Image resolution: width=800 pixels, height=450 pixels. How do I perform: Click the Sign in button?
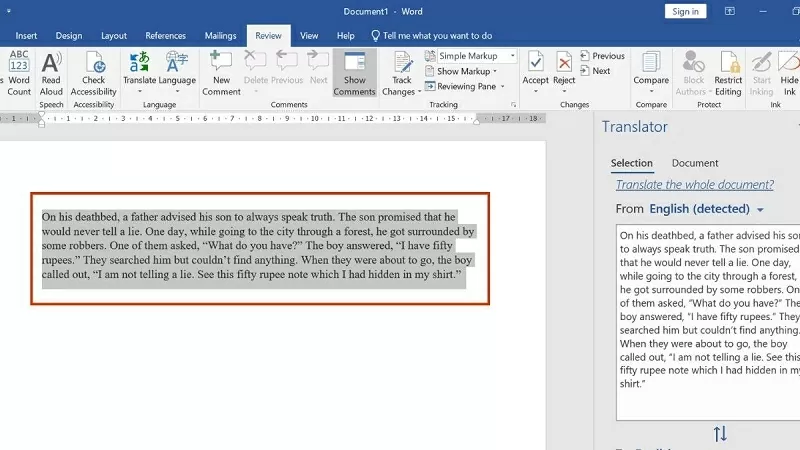point(686,11)
